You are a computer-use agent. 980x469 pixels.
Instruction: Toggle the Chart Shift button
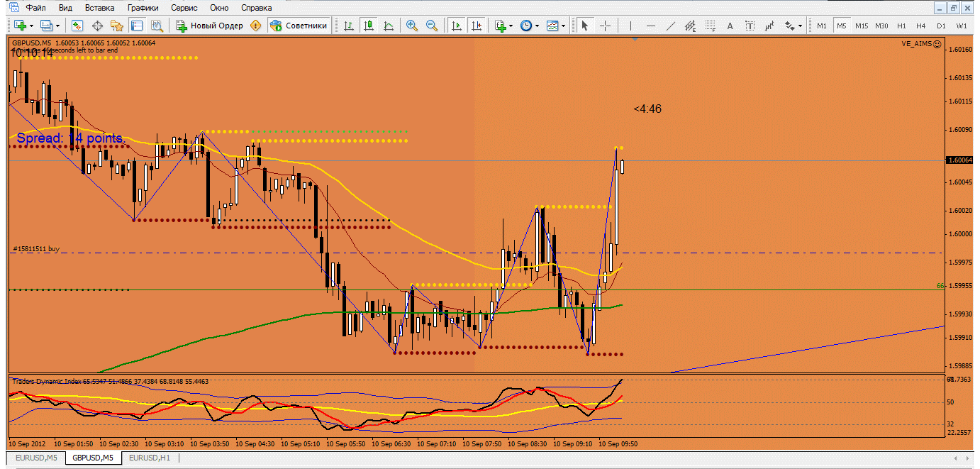tap(477, 26)
